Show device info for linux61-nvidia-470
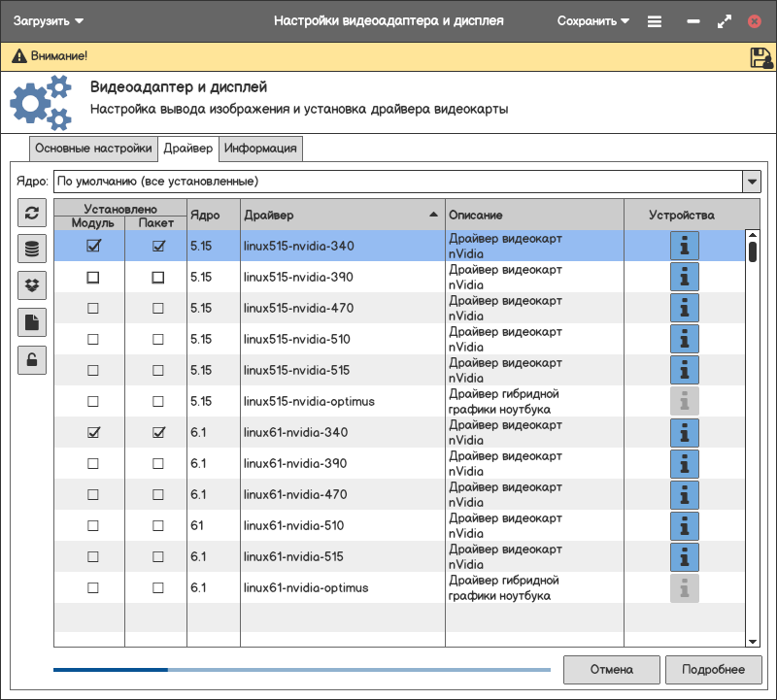This screenshot has height=700, width=777. [685, 495]
